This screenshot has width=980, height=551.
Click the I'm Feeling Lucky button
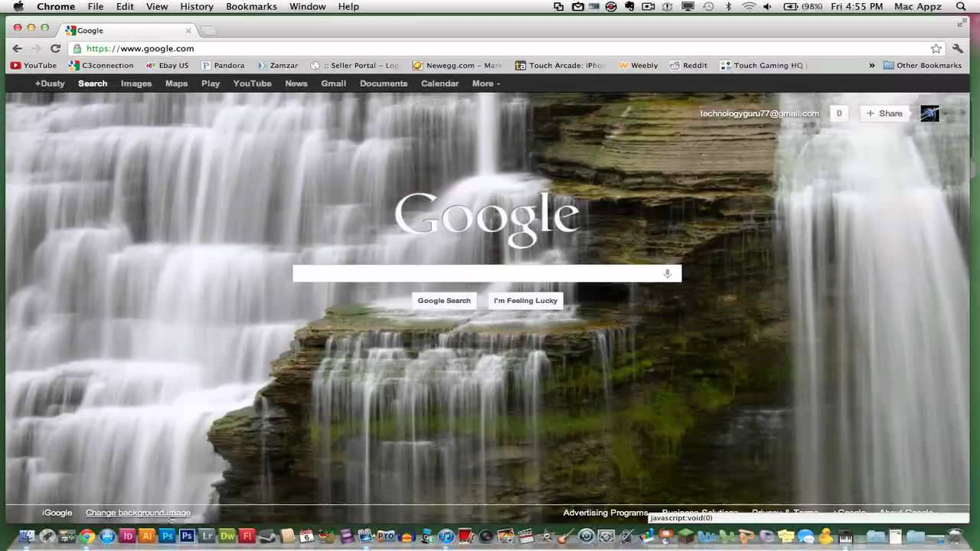[x=525, y=301]
